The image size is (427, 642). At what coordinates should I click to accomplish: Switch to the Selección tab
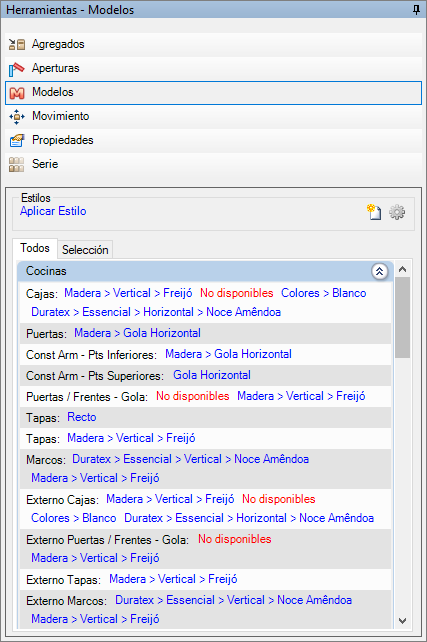pyautogui.click(x=85, y=250)
